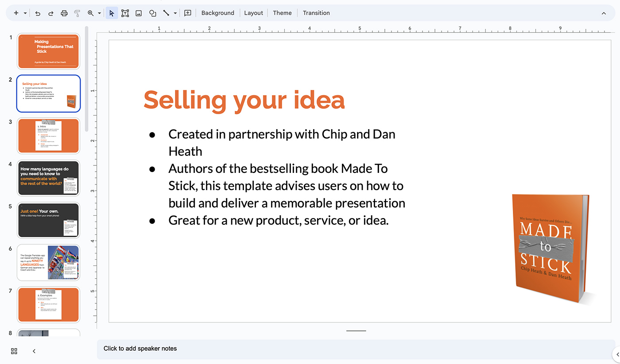Collapse the slide filmstrip panel
Screen dimensions: 620x364
pyautogui.click(x=34, y=351)
